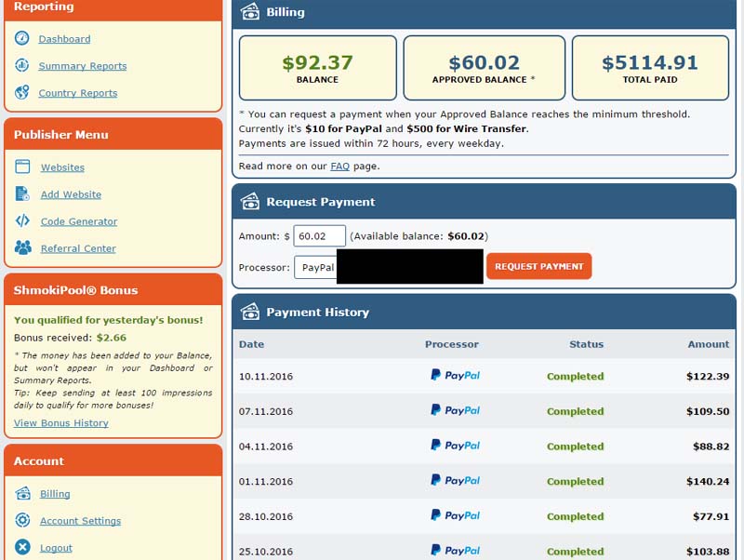Screen dimensions: 744x560
Task: Click the Summary Reports chart icon
Action: coord(21,65)
